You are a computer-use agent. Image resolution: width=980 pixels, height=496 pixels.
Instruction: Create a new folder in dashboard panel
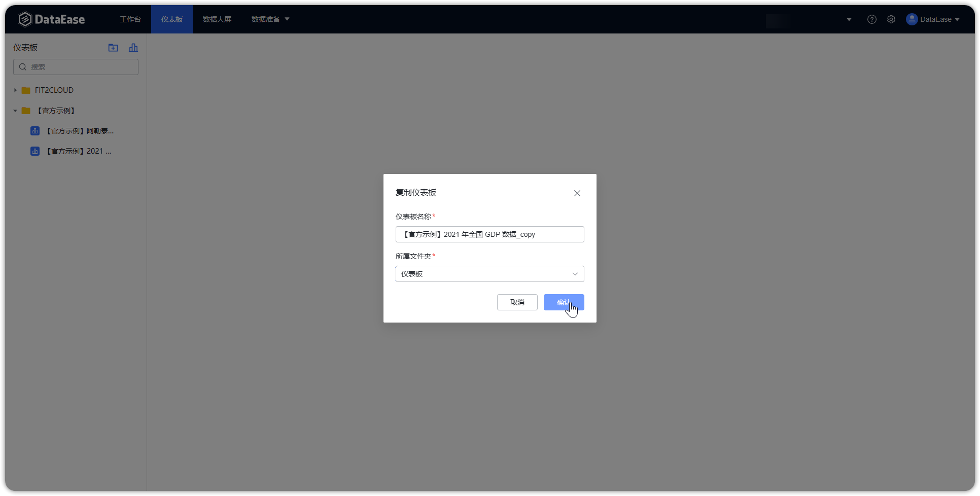click(113, 48)
